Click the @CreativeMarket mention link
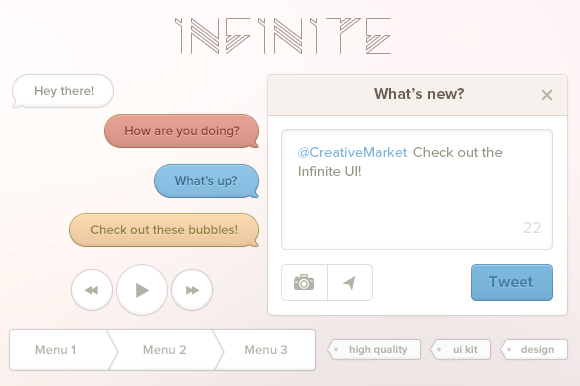The height and width of the screenshot is (386, 580). (x=352, y=152)
